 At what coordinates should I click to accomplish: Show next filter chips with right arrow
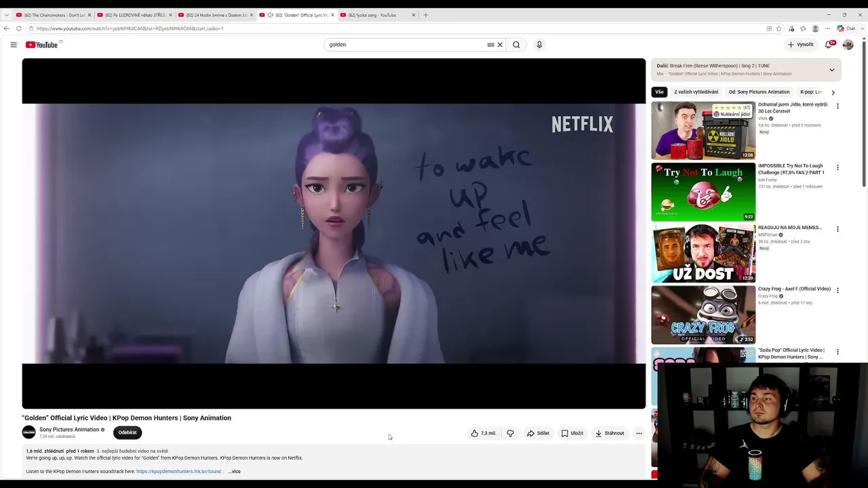[833, 92]
